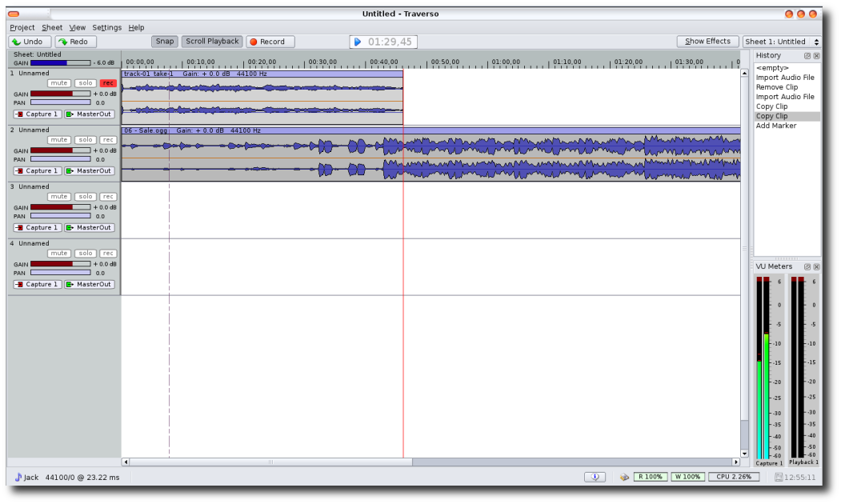Open the Project menu
The width and height of the screenshot is (841, 504).
22,27
